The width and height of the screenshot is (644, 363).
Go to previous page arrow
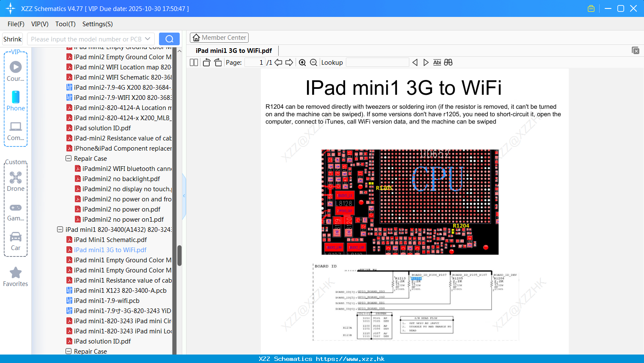278,63
